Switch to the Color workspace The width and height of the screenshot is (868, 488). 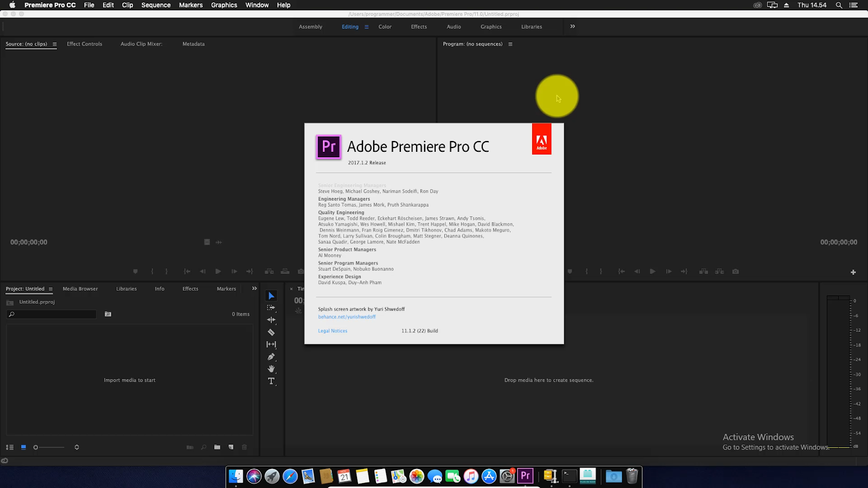(385, 27)
